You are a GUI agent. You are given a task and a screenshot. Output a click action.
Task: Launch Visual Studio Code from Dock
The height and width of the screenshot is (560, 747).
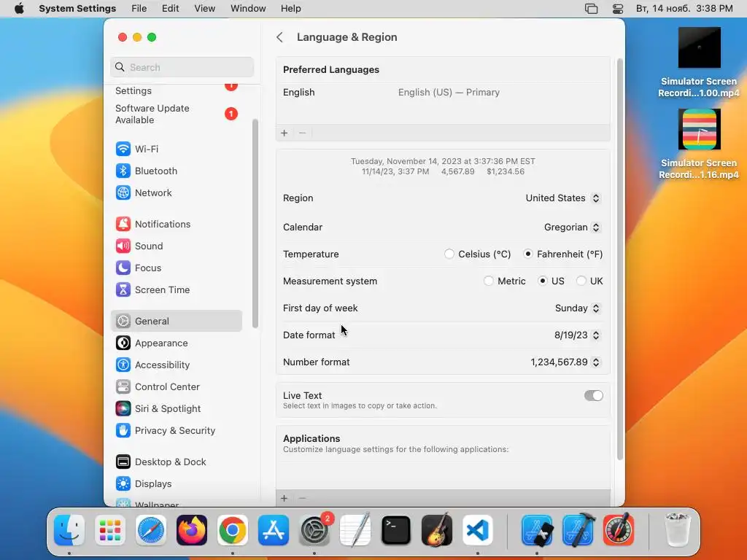pyautogui.click(x=478, y=530)
